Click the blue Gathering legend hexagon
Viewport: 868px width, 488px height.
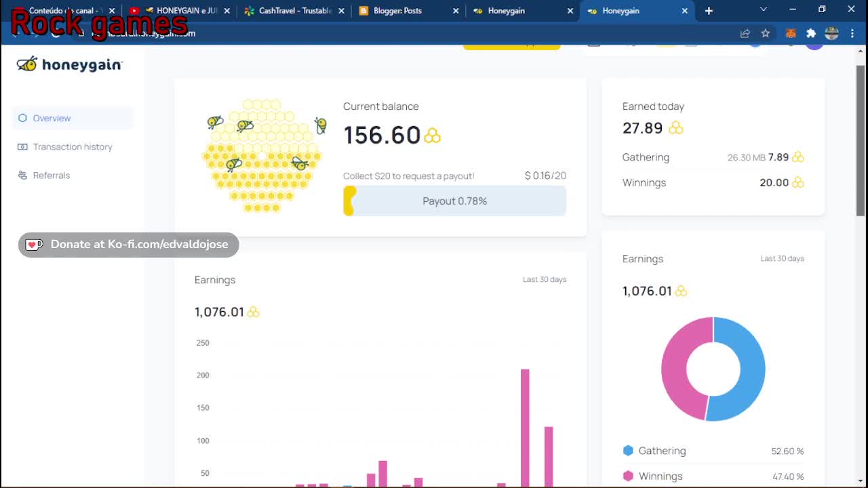628,451
